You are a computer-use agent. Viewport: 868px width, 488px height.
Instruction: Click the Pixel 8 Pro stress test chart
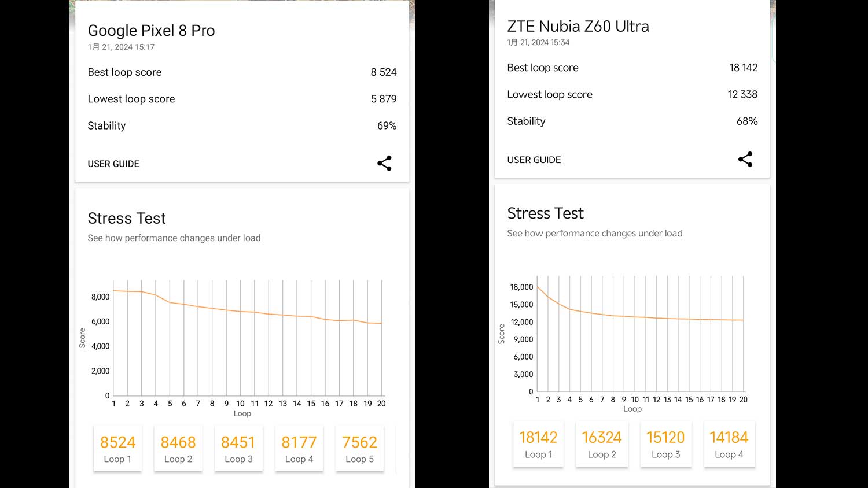pyautogui.click(x=248, y=341)
